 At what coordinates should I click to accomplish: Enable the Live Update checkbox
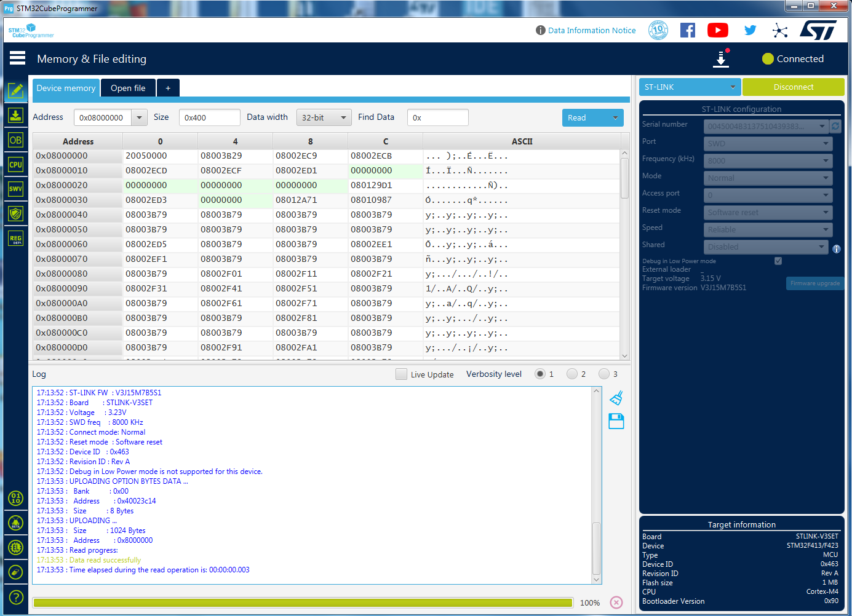click(x=402, y=374)
